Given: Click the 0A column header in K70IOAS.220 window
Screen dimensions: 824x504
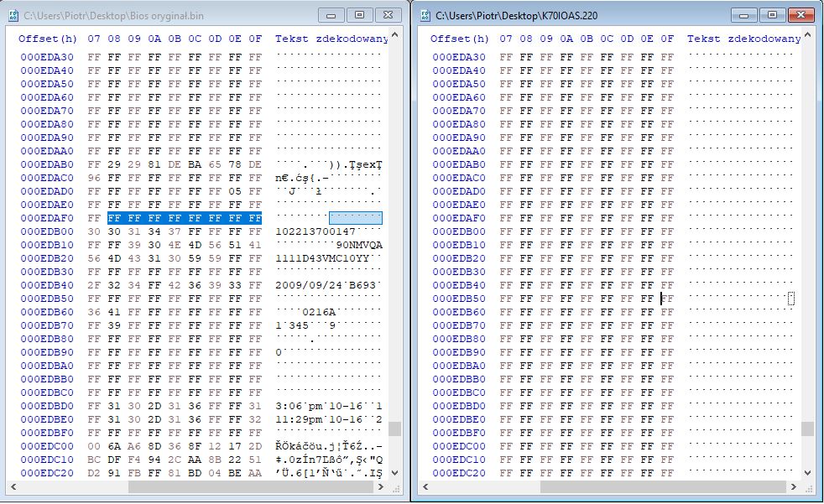Looking at the screenshot, I should pyautogui.click(x=566, y=39).
